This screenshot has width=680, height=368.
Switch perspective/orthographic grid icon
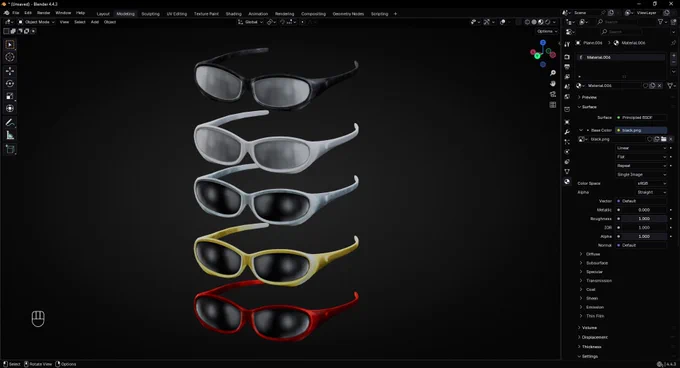coord(552,105)
